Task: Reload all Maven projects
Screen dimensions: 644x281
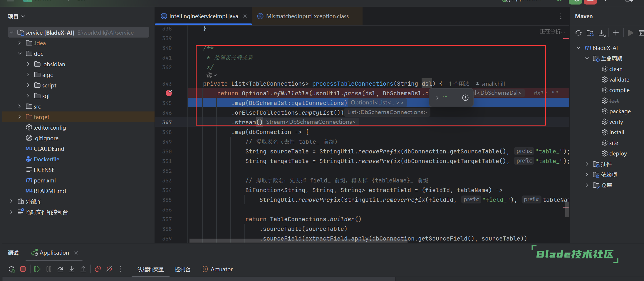Action: tap(578, 33)
